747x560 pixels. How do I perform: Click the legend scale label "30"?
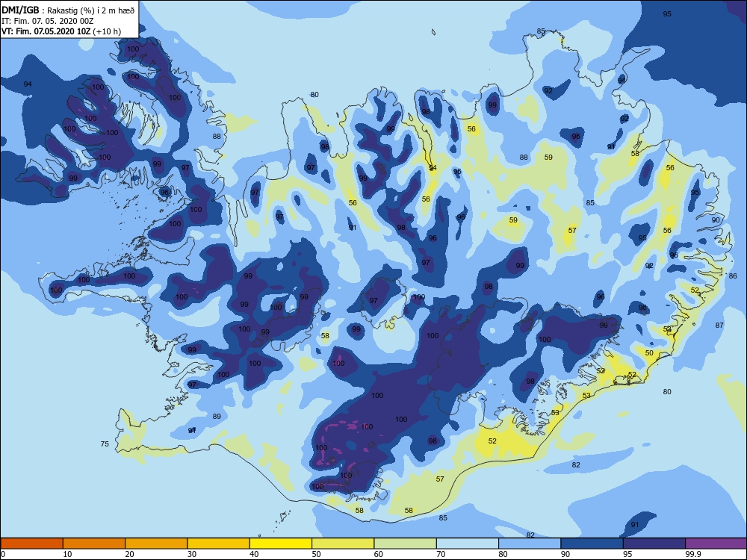192,554
